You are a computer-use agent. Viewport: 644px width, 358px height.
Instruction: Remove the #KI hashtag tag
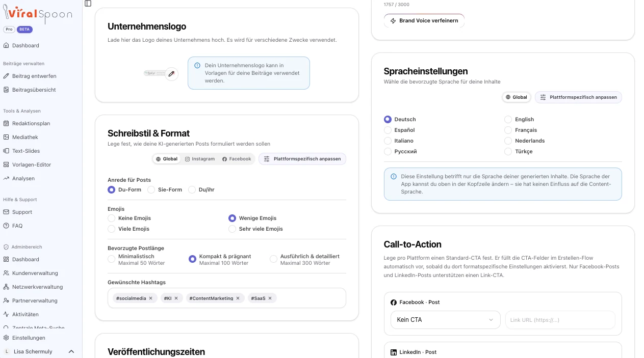click(x=176, y=298)
